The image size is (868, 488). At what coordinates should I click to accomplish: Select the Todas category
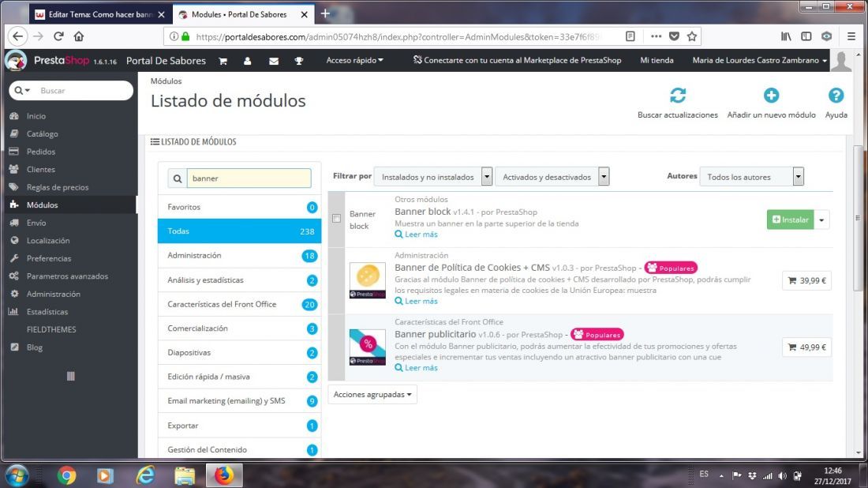239,231
